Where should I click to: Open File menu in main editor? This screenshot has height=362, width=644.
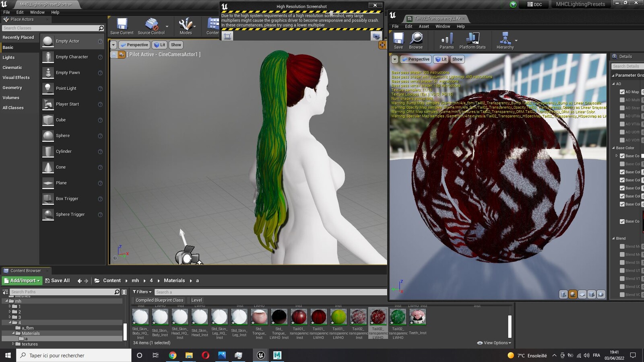pyautogui.click(x=6, y=12)
